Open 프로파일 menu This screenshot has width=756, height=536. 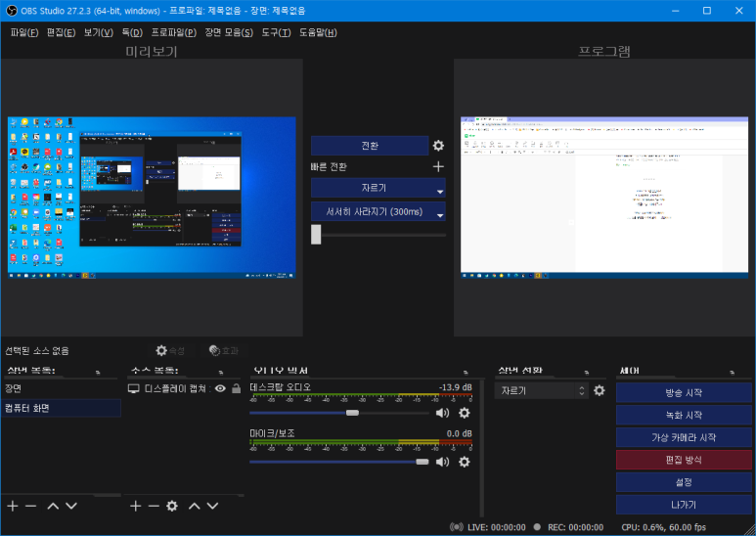click(x=173, y=32)
